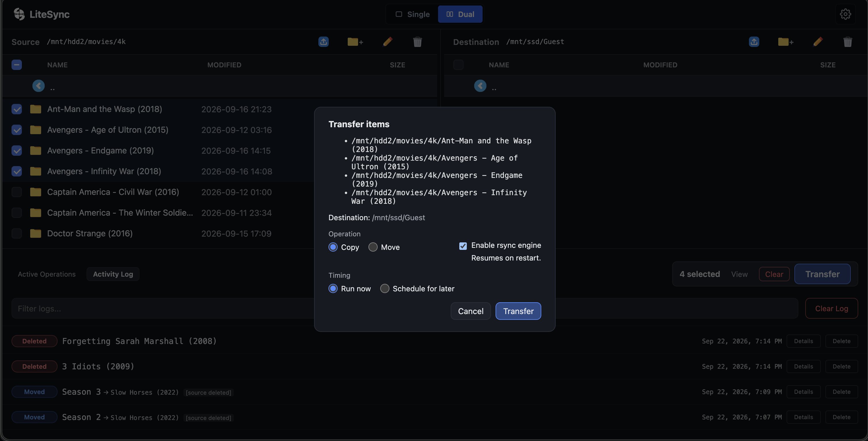Clear the 4 selected items
The height and width of the screenshot is (441, 868).
pyautogui.click(x=774, y=274)
